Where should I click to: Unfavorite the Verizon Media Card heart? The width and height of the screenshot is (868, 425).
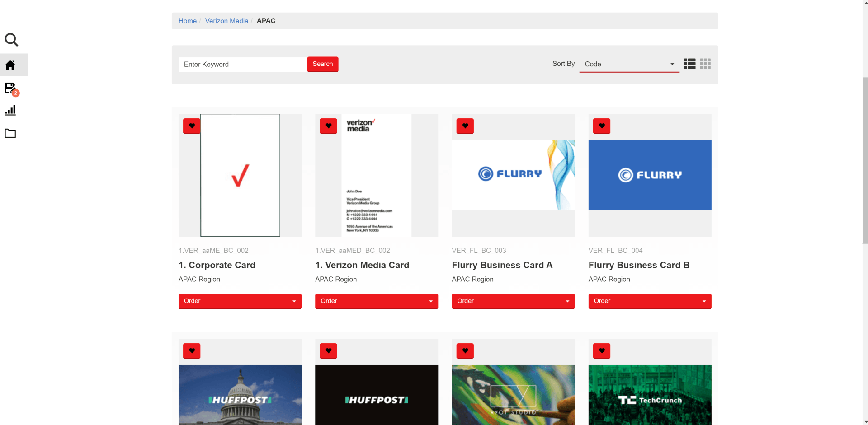click(x=328, y=126)
